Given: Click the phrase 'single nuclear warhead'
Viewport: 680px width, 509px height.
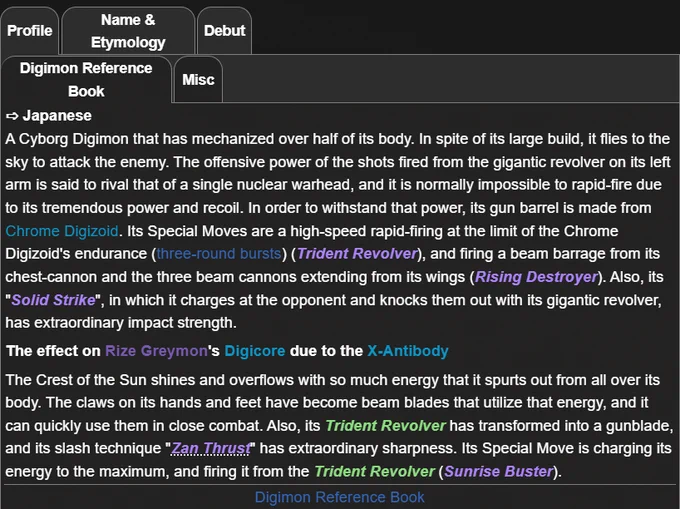Looking at the screenshot, I should (272, 185).
